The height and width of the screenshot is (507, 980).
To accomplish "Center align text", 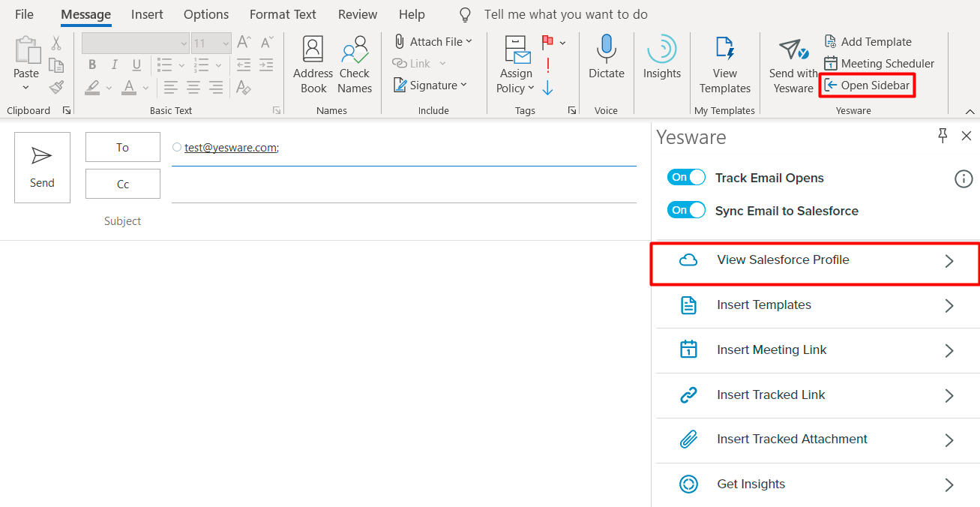I will (x=193, y=88).
